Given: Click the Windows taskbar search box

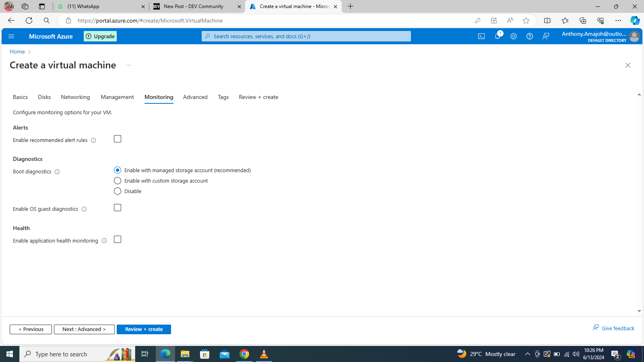Looking at the screenshot, I should point(77,354).
